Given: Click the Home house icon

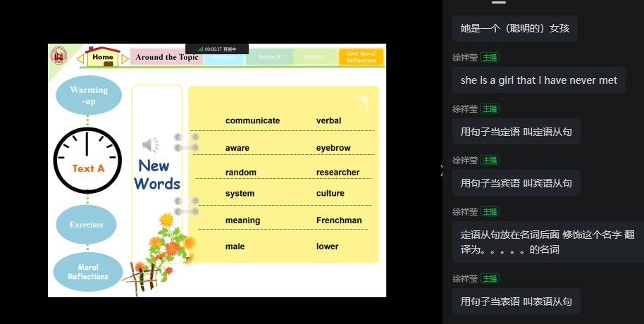Looking at the screenshot, I should point(103,56).
